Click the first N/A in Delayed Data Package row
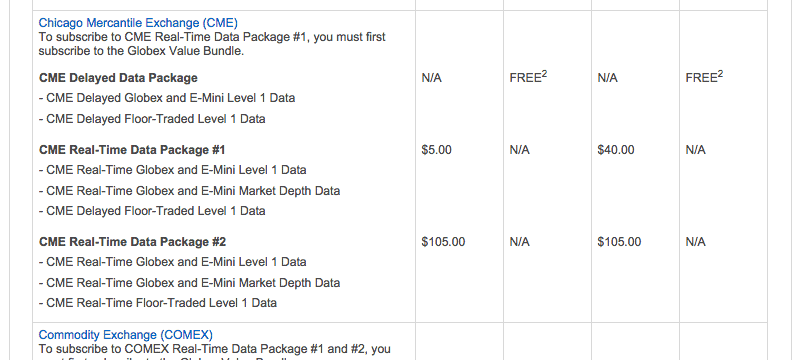The width and height of the screenshot is (800, 360). [x=432, y=78]
